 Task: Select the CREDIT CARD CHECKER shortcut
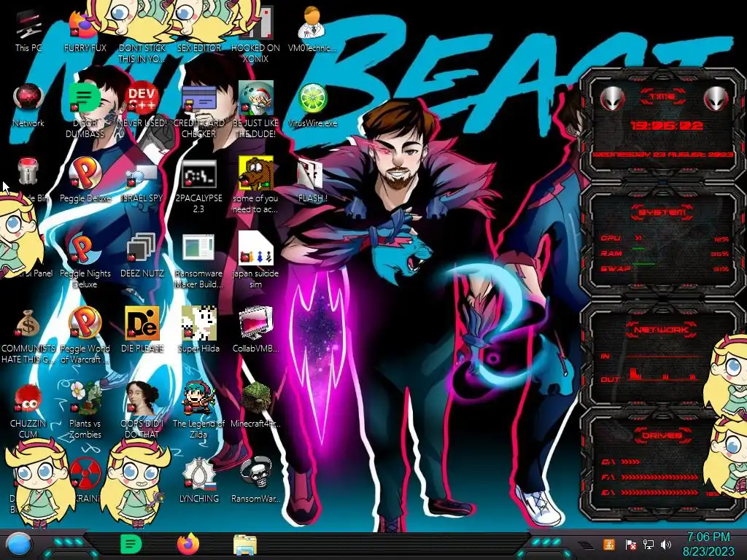click(x=198, y=111)
